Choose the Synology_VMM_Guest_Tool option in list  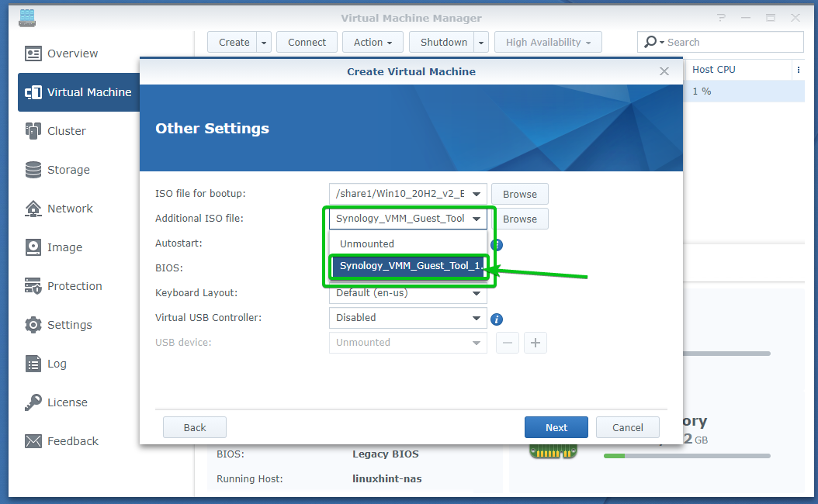tap(408, 266)
